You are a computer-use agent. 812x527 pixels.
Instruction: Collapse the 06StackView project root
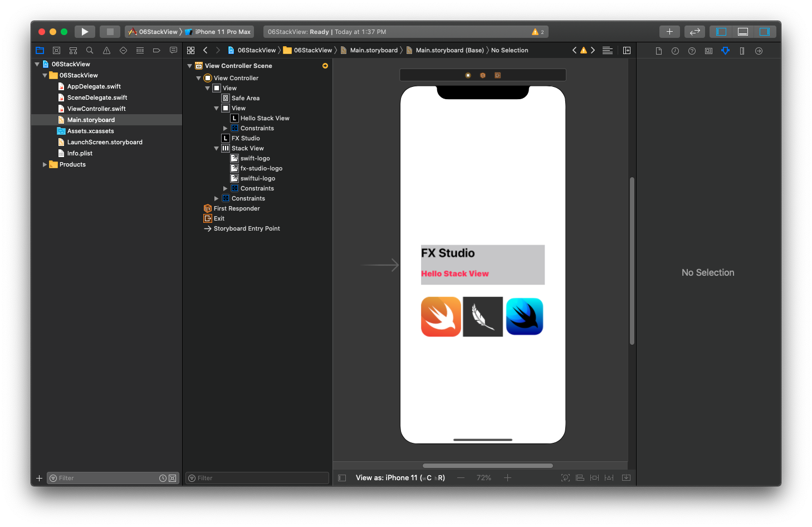point(37,64)
